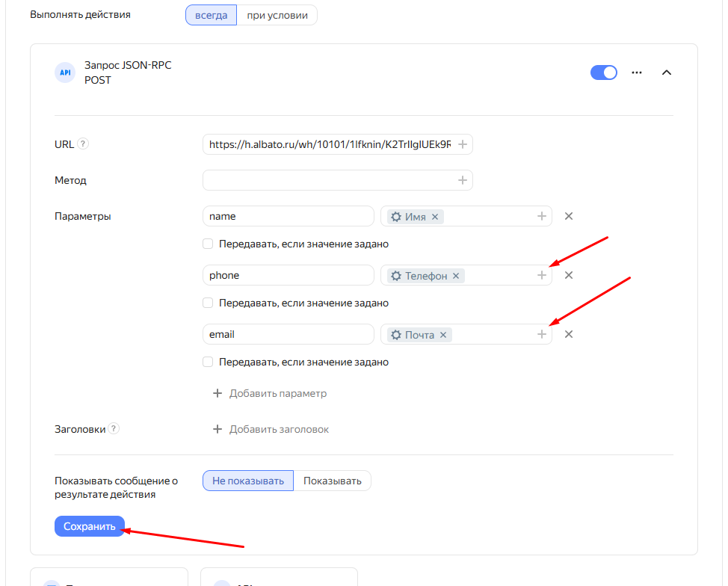
Task: Add a variable to the phone value field
Action: coord(542,276)
